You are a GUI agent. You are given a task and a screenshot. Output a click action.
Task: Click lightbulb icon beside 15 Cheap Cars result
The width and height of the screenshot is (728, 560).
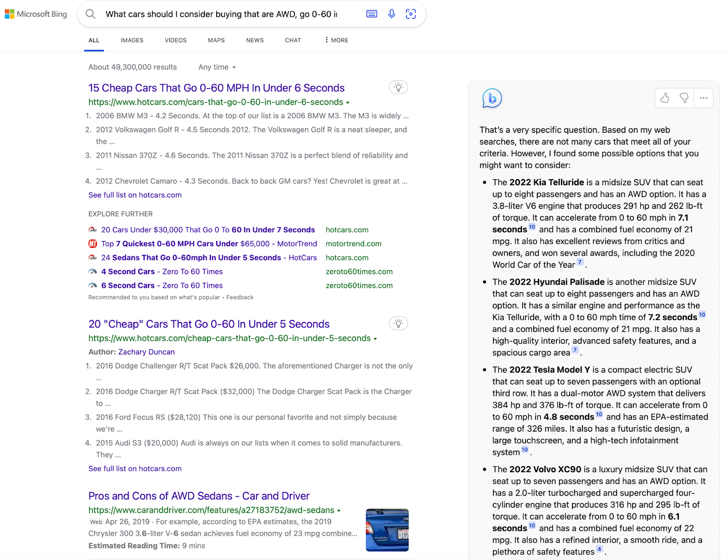coord(399,87)
